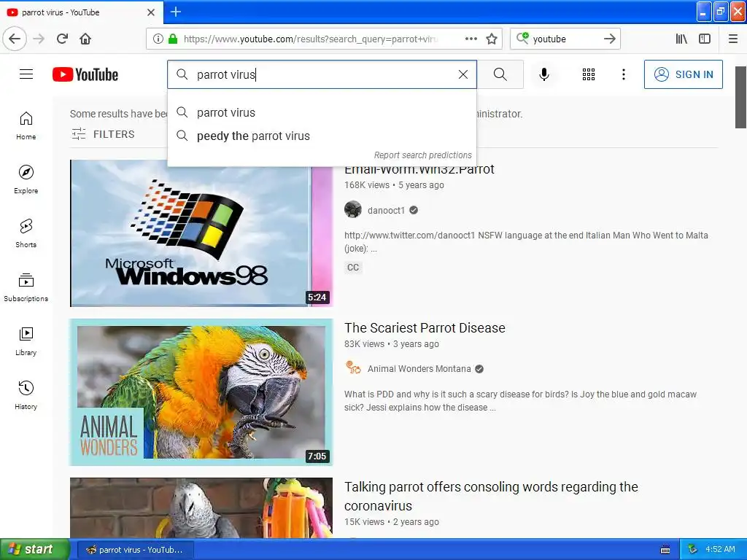Image resolution: width=747 pixels, height=560 pixels.
Task: Open the Windows Start button
Action: (34, 549)
